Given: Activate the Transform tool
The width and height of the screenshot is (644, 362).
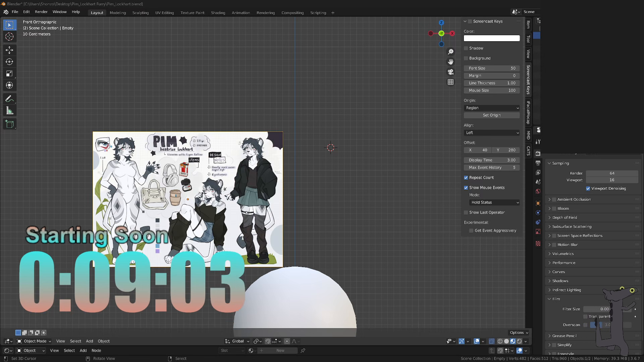Looking at the screenshot, I should [x=9, y=85].
